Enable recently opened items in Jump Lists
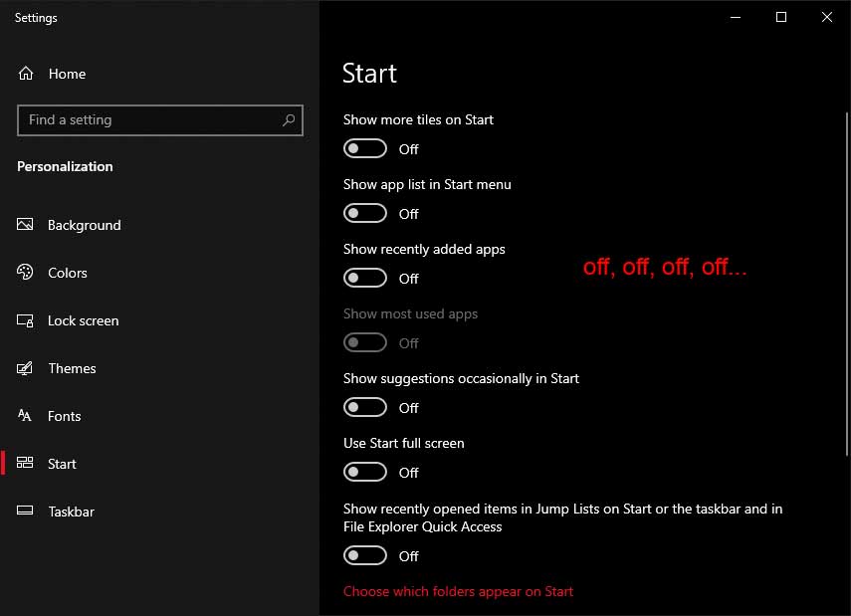Image resolution: width=851 pixels, height=616 pixels. (x=364, y=555)
